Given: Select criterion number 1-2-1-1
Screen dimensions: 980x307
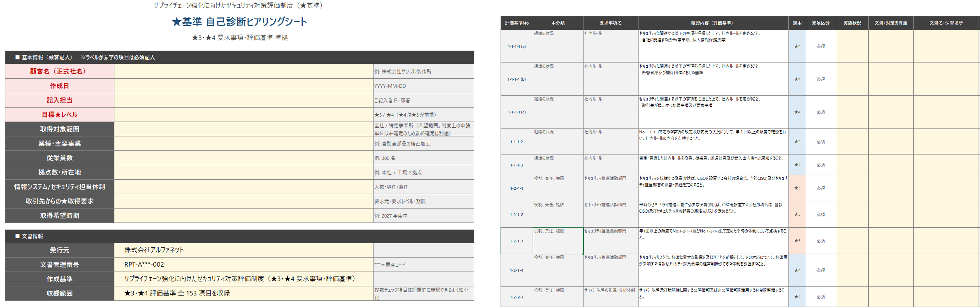Looking at the screenshot, I should coord(517,188).
